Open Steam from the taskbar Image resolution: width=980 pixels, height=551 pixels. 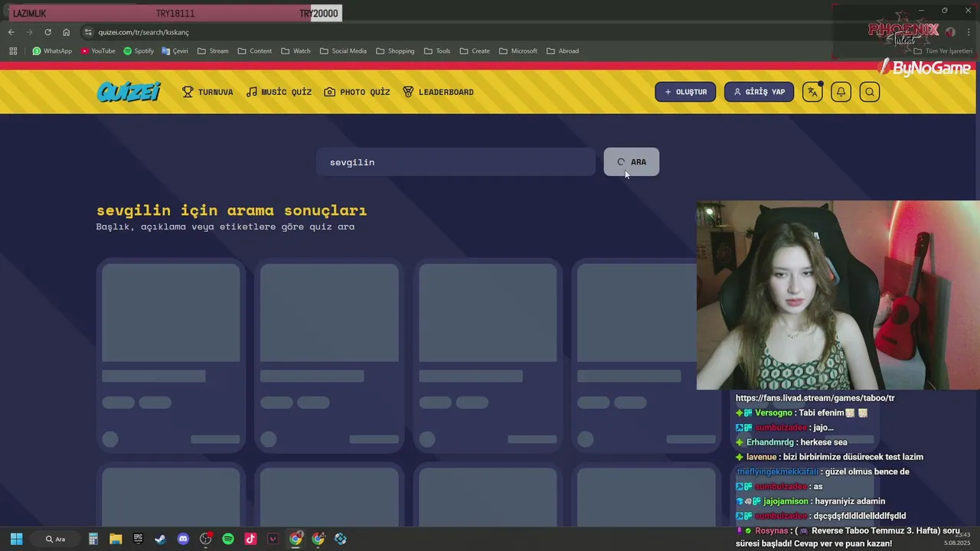tap(160, 539)
